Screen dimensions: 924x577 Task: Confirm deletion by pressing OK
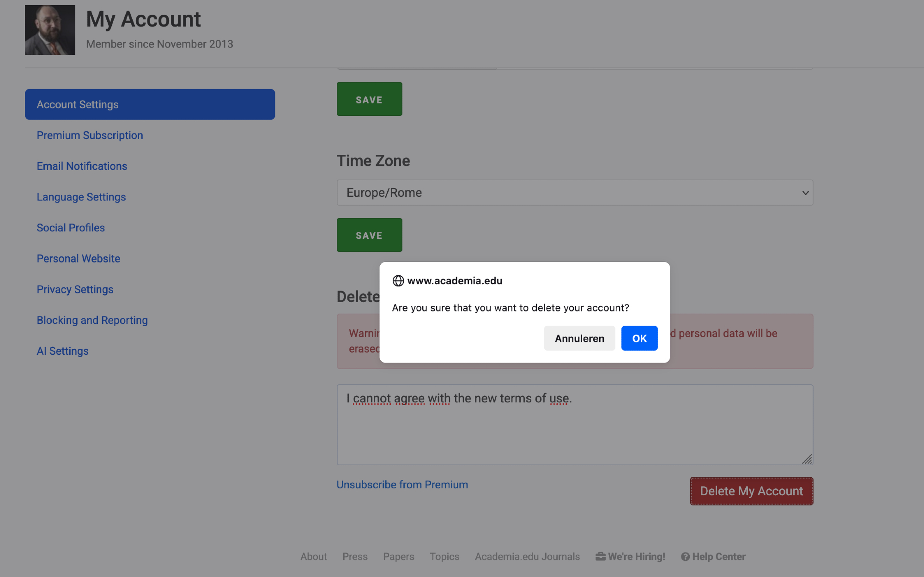click(x=639, y=338)
